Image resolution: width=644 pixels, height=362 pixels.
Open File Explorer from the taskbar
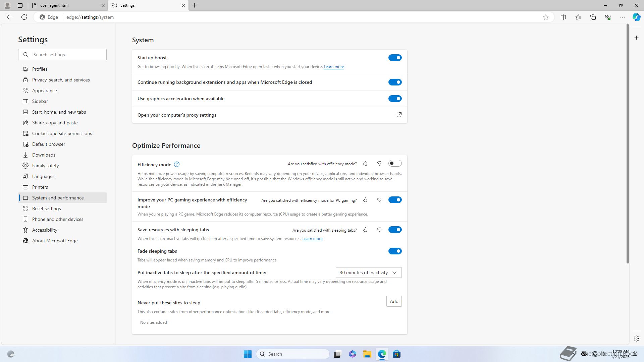point(367,354)
